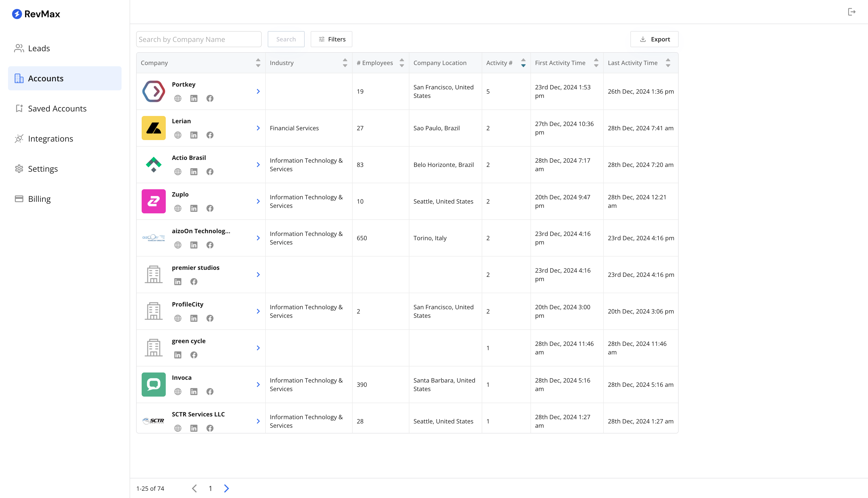The image size is (868, 498).
Task: Open Saved Accounts in sidebar
Action: point(57,108)
